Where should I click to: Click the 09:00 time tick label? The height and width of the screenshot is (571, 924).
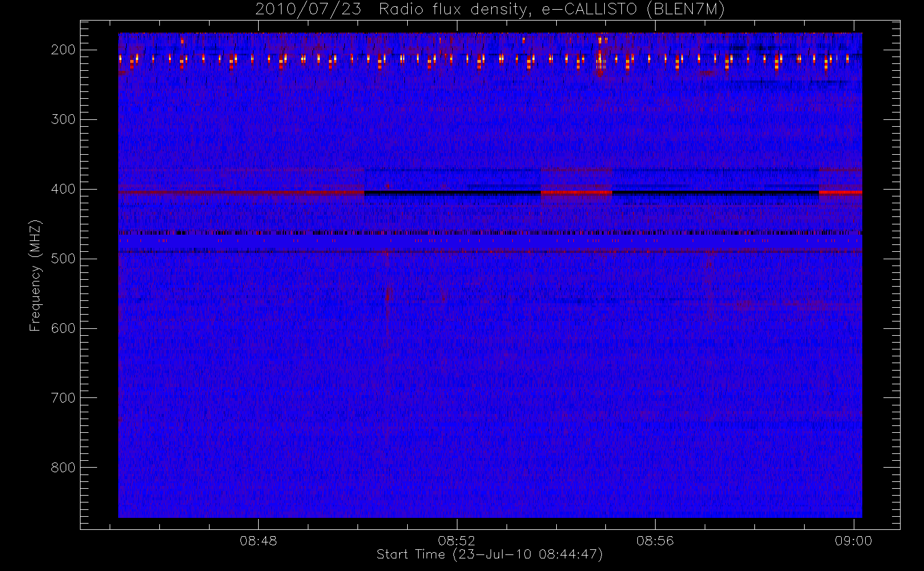click(x=853, y=541)
